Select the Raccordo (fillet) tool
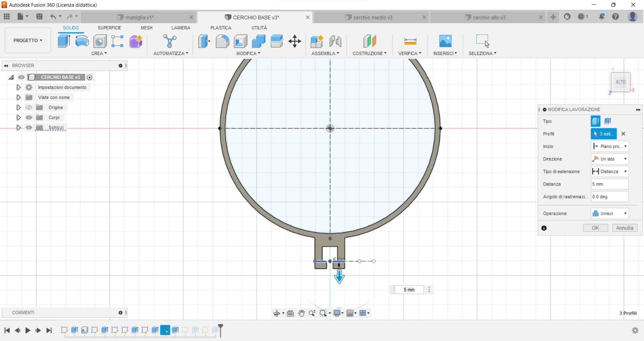Image resolution: width=644 pixels, height=341 pixels. (222, 41)
